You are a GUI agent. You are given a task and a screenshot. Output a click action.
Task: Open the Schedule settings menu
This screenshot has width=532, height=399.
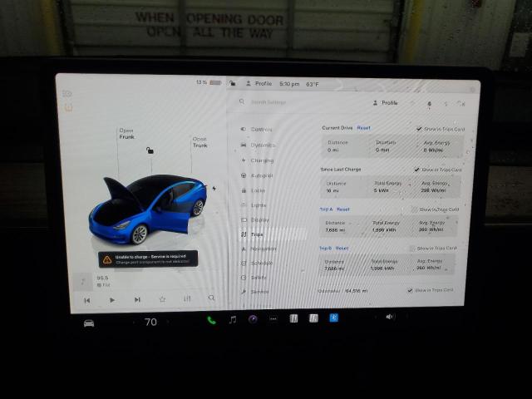coord(257,263)
